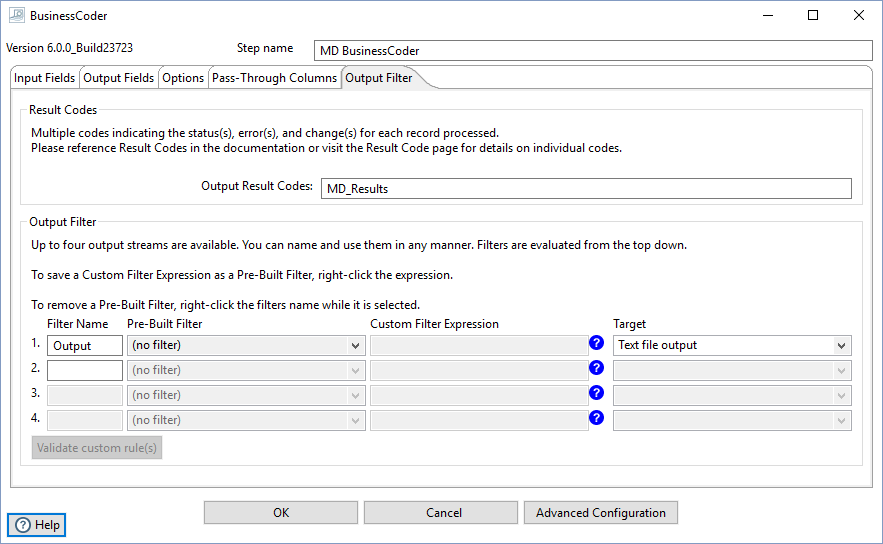883x544 pixels.
Task: Open the Target dropdown showing Text file output
Action: click(x=732, y=345)
